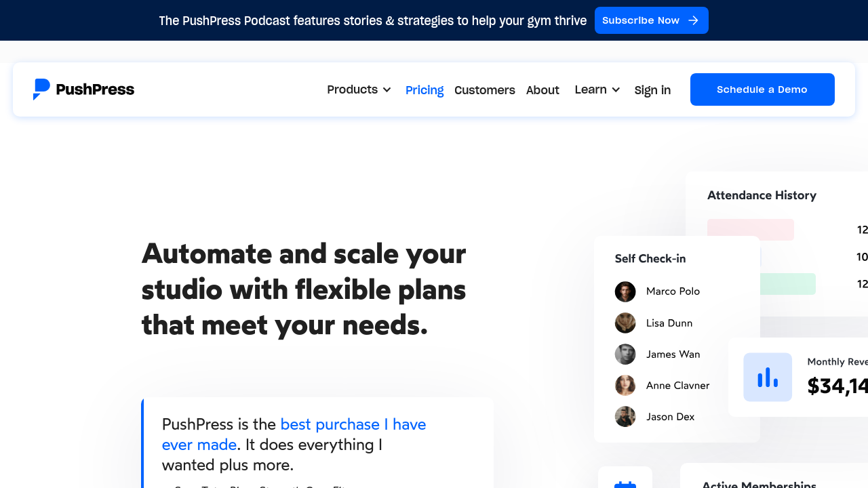Click the blue bar chart revenue icon
This screenshot has height=488, width=868.
768,377
